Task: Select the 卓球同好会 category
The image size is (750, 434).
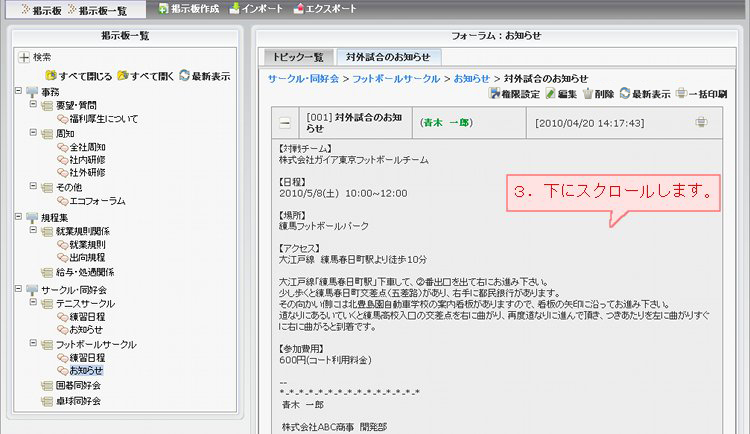Action: pos(78,401)
